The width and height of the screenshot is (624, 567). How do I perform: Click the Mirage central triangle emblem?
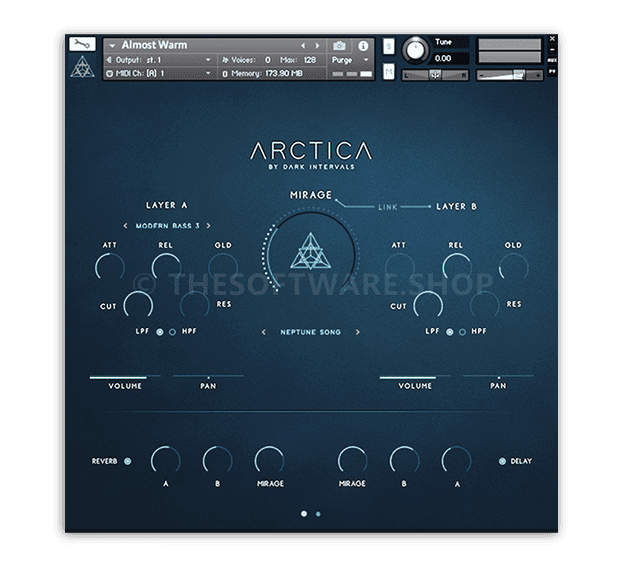[x=310, y=252]
